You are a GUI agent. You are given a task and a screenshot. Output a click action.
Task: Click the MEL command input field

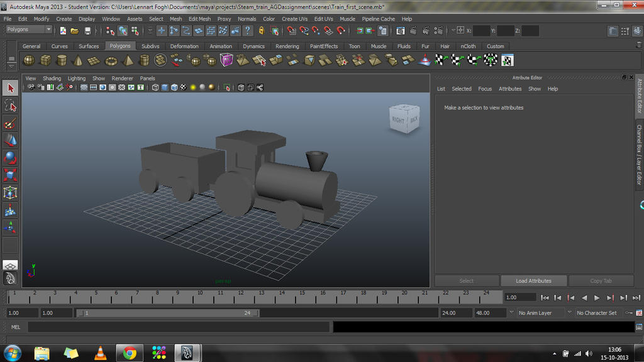tap(179, 327)
